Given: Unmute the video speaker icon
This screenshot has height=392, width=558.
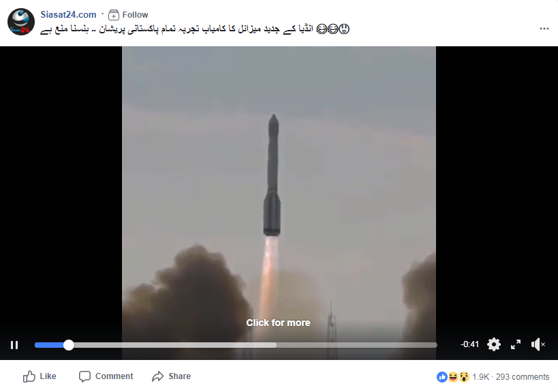Looking at the screenshot, I should pyautogui.click(x=538, y=344).
